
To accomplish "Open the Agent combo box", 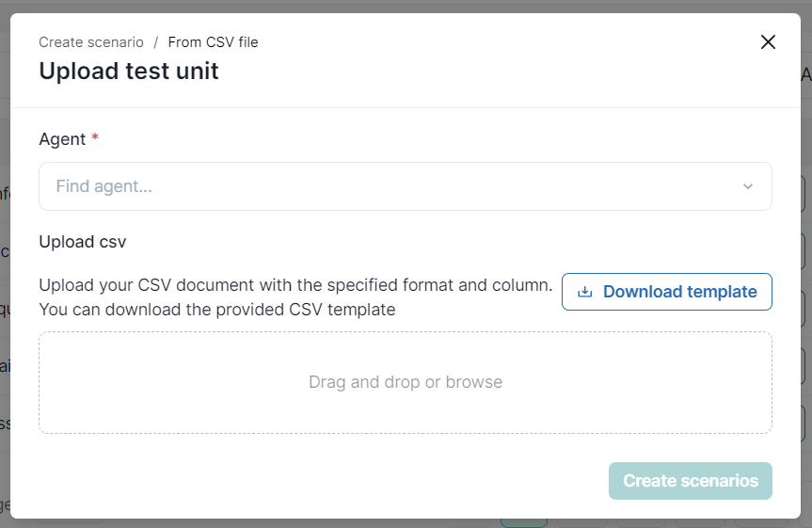I will 405,186.
